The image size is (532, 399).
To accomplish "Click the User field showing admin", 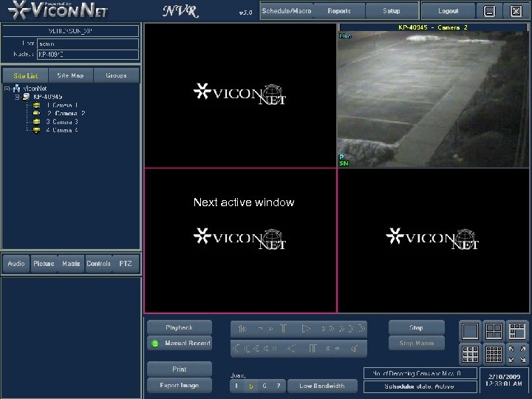I will pos(87,44).
